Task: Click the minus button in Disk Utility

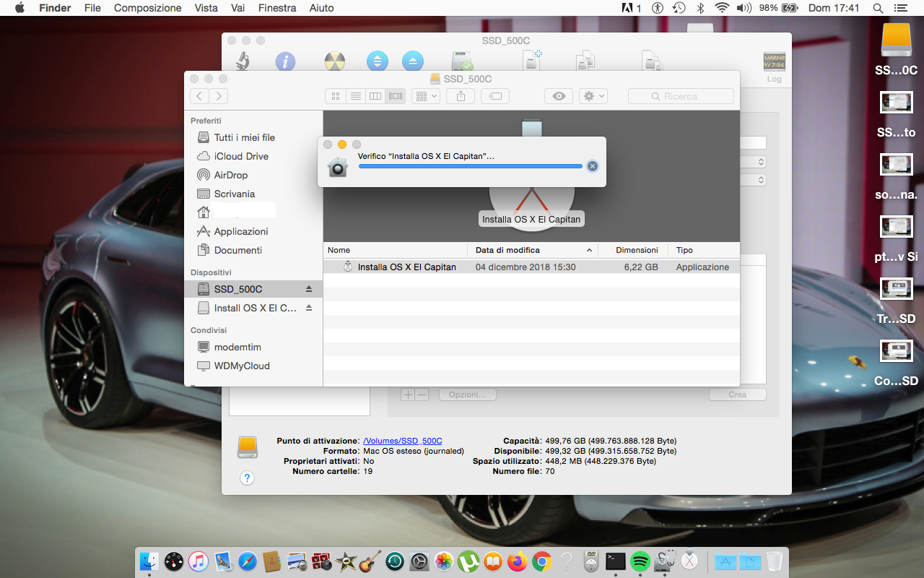Action: pyautogui.click(x=422, y=394)
